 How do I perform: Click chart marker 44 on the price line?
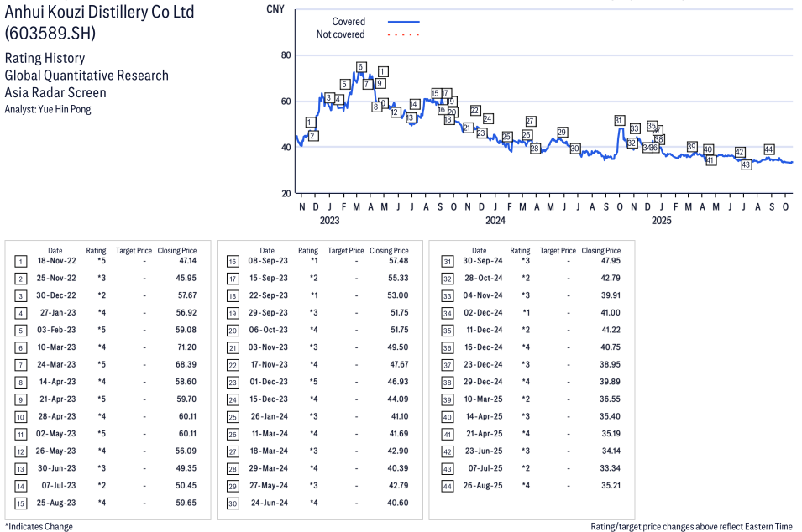[769, 149]
